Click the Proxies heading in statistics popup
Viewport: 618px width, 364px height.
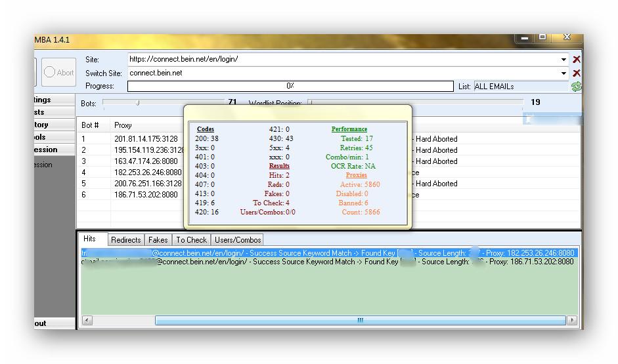(x=357, y=175)
